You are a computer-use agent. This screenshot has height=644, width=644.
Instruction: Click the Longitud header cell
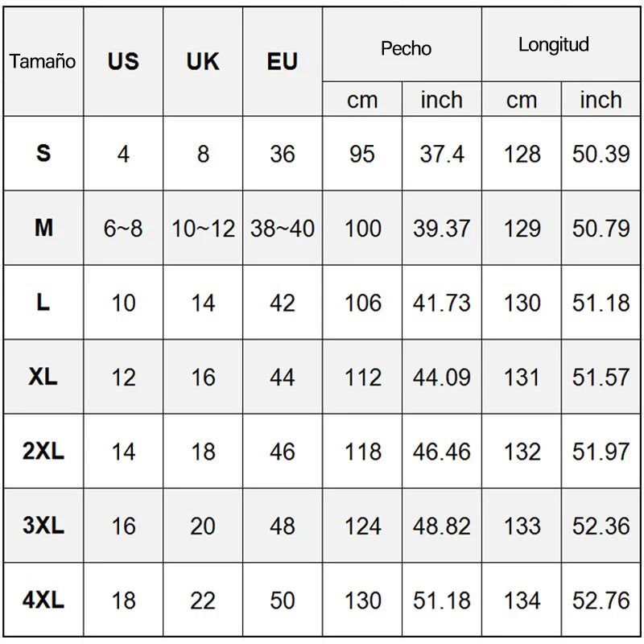tap(560, 44)
